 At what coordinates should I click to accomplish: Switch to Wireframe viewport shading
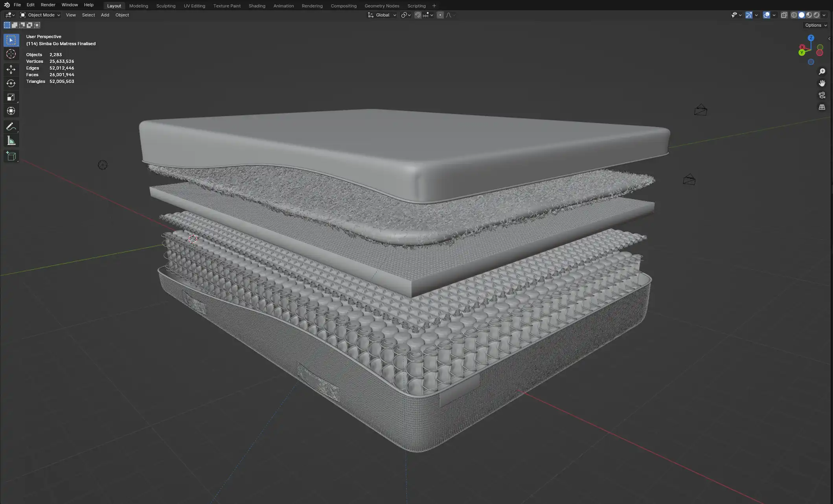794,15
